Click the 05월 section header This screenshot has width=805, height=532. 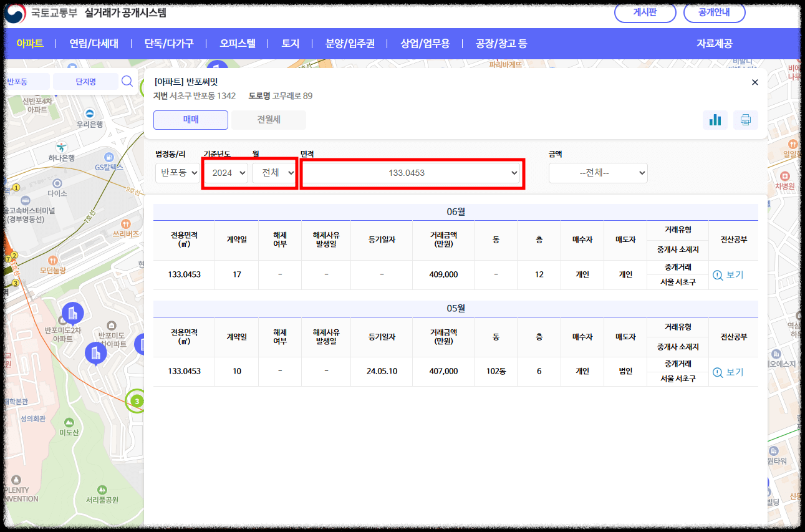(456, 309)
